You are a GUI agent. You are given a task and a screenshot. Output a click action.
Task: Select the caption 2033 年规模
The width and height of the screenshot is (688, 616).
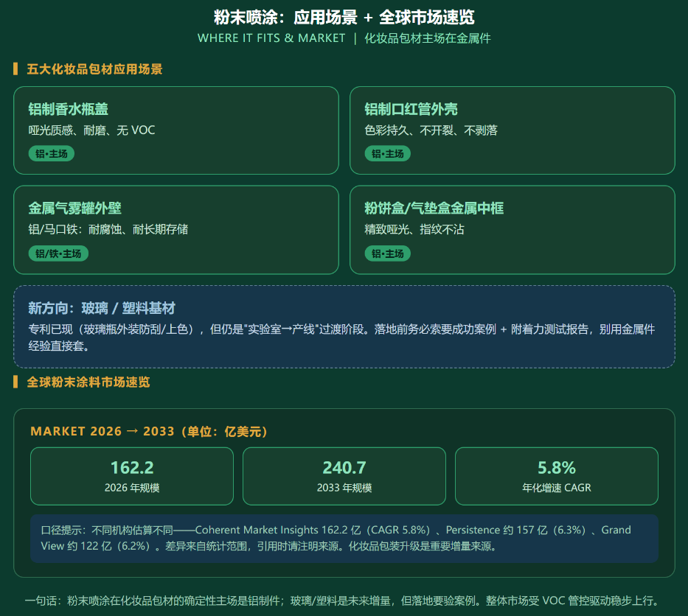(344, 488)
